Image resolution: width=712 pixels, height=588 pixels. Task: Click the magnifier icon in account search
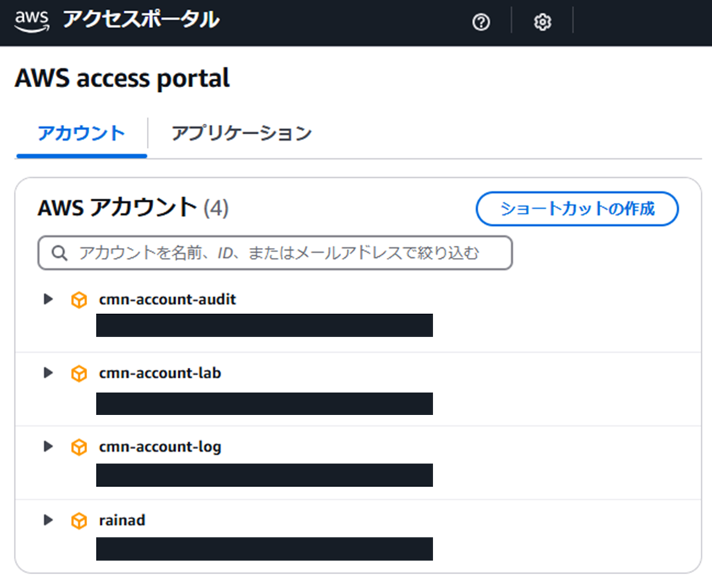click(x=60, y=253)
